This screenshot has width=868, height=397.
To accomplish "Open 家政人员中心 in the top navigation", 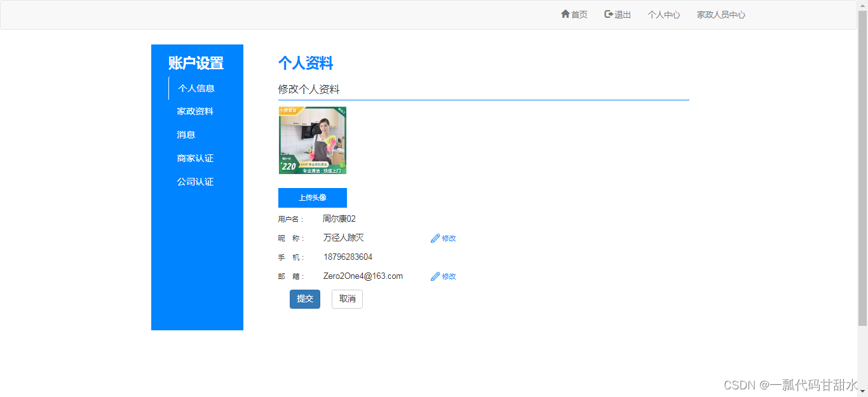I will pos(721,15).
